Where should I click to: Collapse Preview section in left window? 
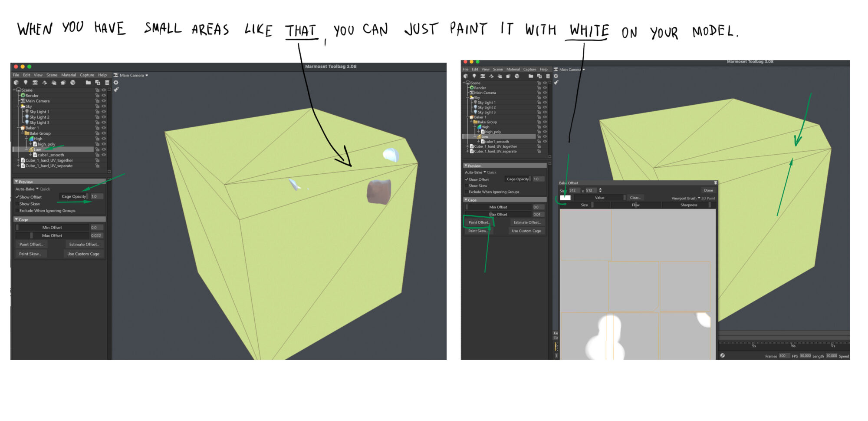click(x=16, y=182)
